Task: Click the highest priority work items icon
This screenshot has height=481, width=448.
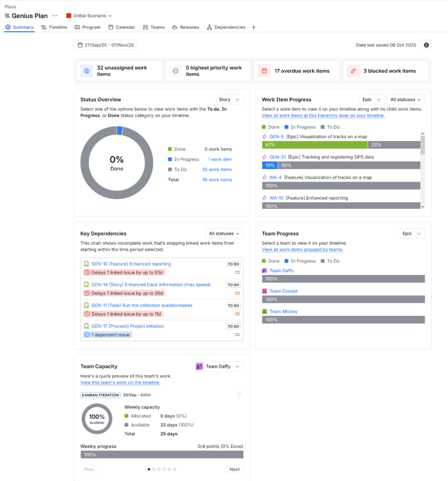Action: pos(175,71)
